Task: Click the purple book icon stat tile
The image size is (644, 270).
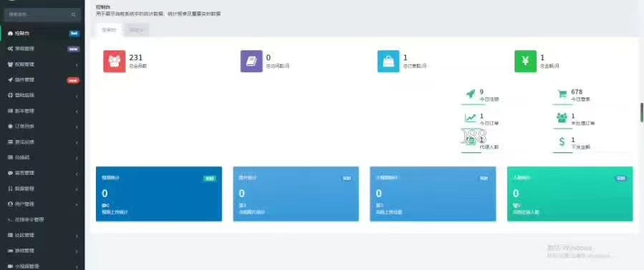Action: 251,61
